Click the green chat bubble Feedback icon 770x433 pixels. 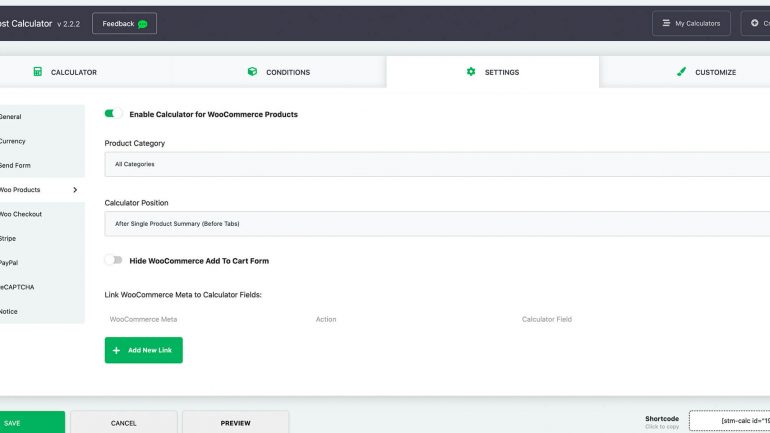tap(142, 24)
